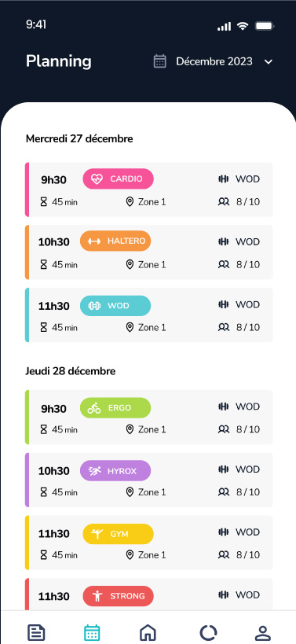Screen dimensions: 296x644
Task: Select the yellow GYM category tag
Action: (x=118, y=534)
